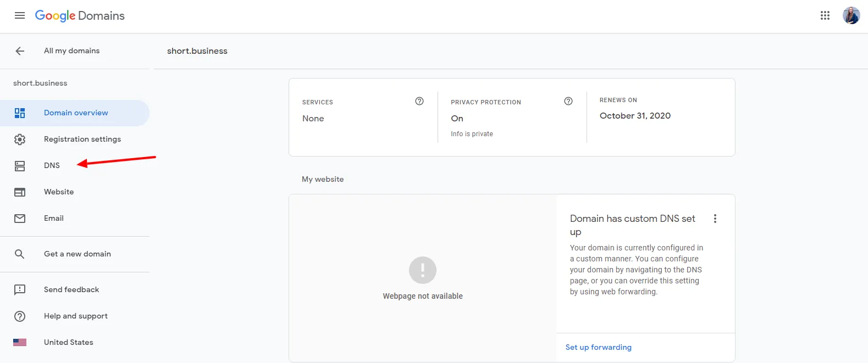Click the DNS server icon
Screen dimensions: 868x363
(x=20, y=166)
